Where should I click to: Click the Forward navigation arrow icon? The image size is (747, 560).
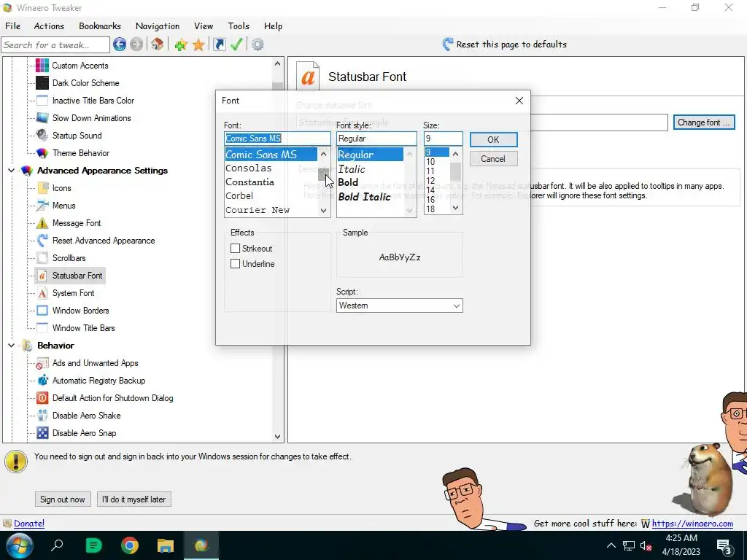[136, 44]
